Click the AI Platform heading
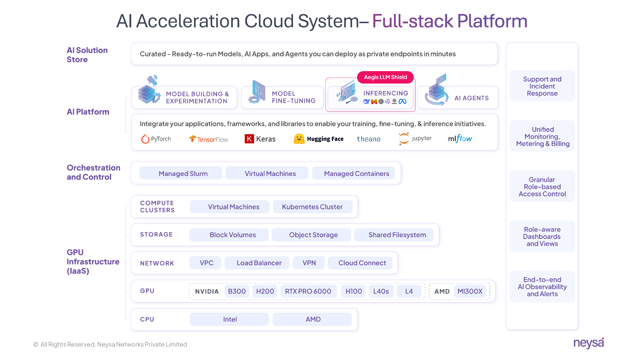 (88, 112)
